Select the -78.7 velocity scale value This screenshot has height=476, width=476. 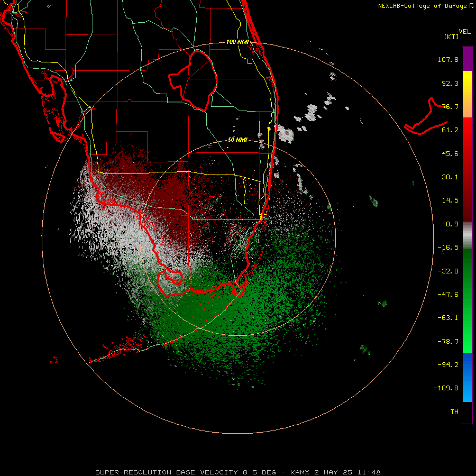448,342
